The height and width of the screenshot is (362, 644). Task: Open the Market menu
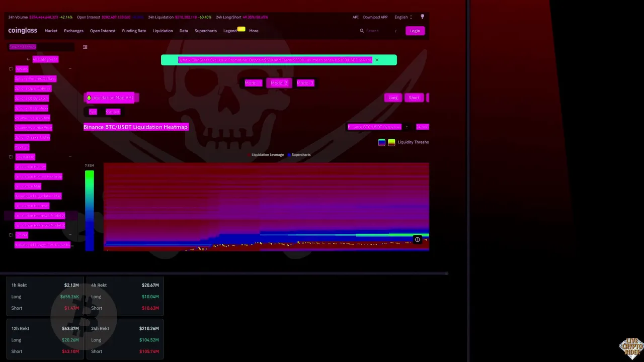[51, 31]
